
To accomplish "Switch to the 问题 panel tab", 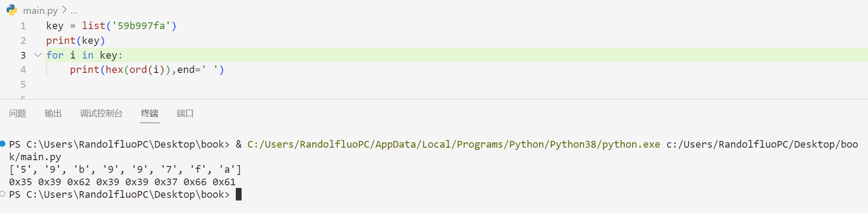I will (x=18, y=114).
